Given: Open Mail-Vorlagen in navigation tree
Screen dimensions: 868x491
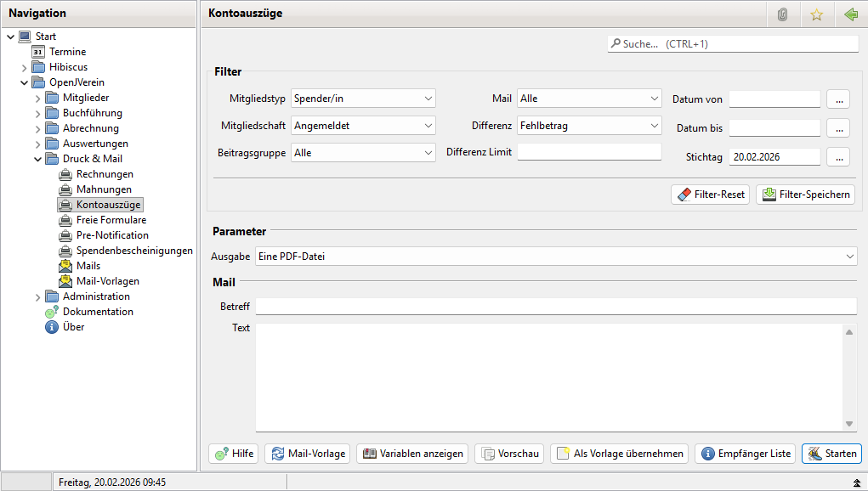Looking at the screenshot, I should coord(107,281).
